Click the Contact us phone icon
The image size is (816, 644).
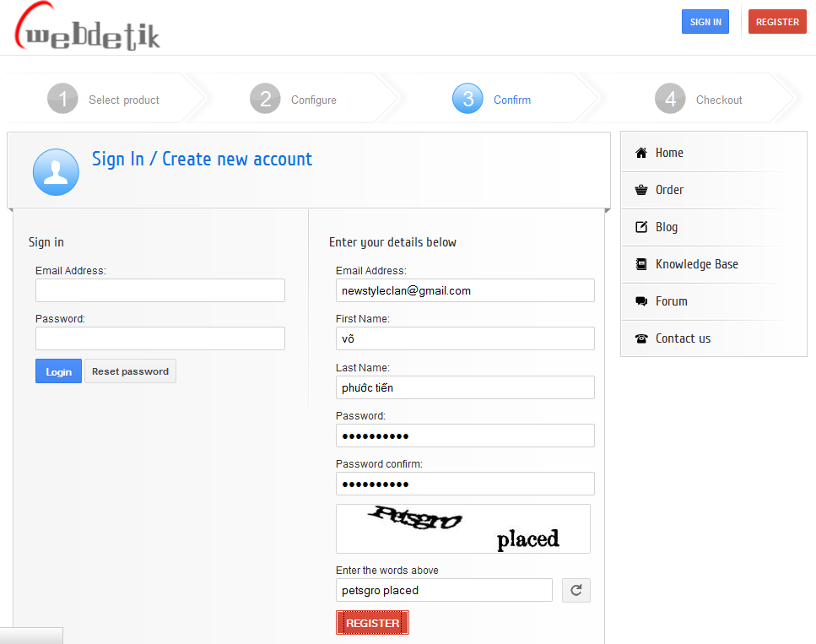pyautogui.click(x=640, y=338)
